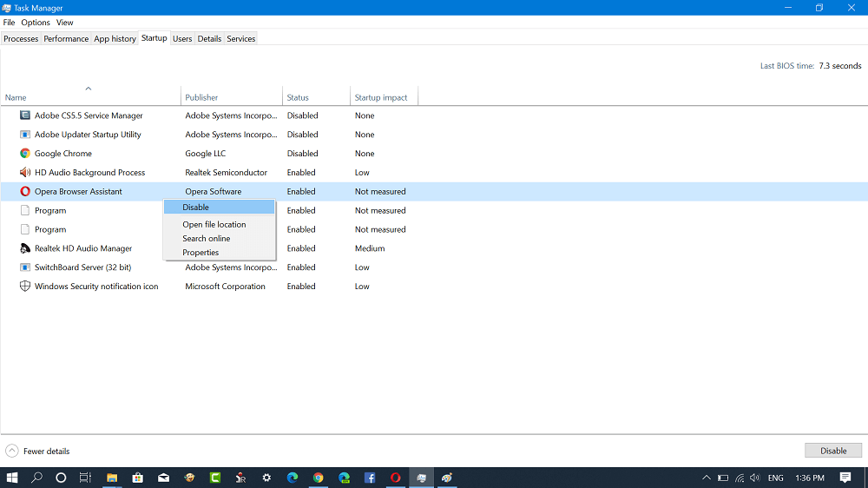
Task: Open Cortana circle on taskbar
Action: click(61, 478)
